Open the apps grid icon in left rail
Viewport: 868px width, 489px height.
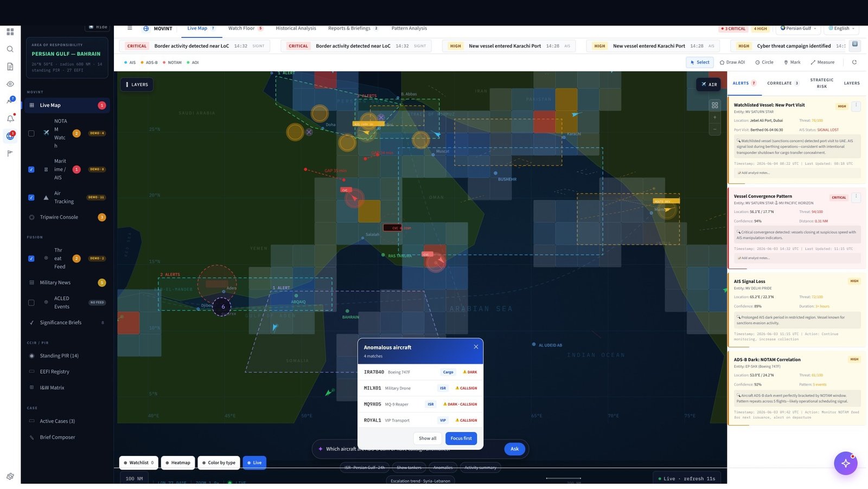pos(10,32)
